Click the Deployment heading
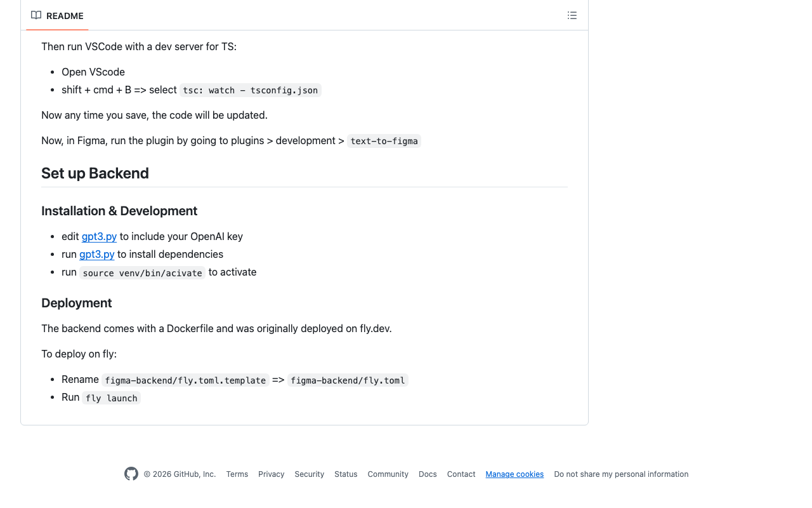Image resolution: width=812 pixels, height=508 pixels. (x=77, y=303)
